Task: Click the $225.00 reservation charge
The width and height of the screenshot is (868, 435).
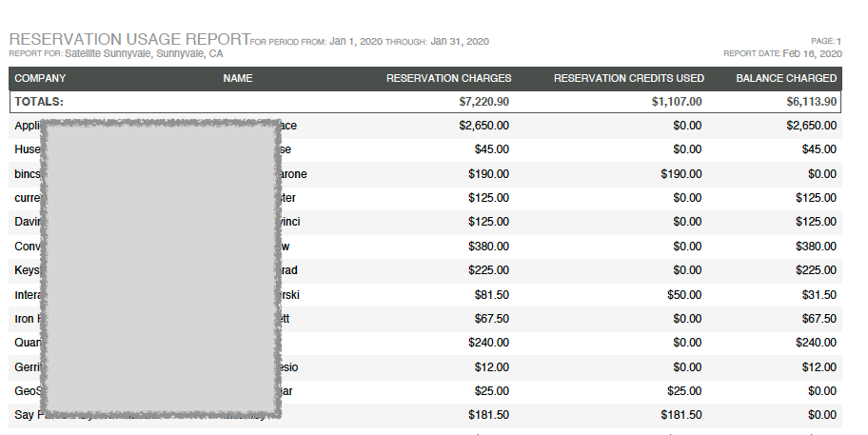Action: click(x=488, y=270)
